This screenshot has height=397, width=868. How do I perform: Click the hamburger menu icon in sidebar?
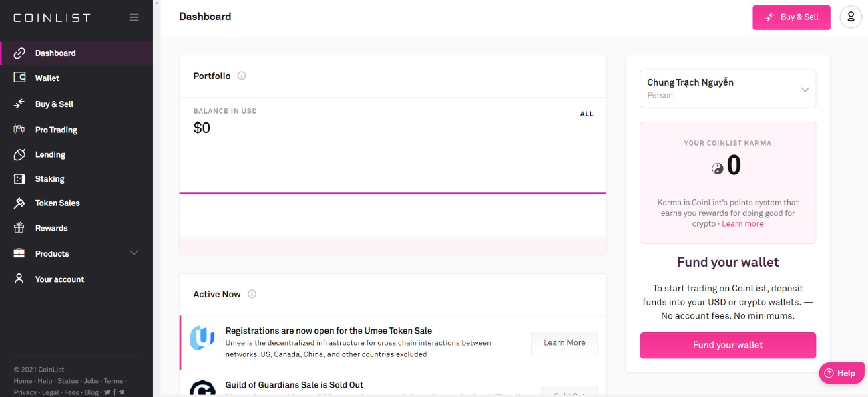tap(134, 17)
